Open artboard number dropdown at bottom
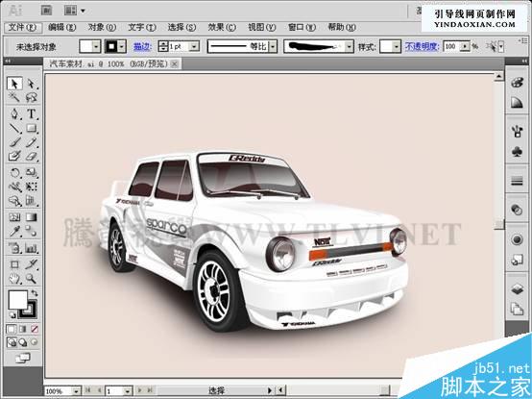This screenshot has height=399, width=532. click(128, 391)
